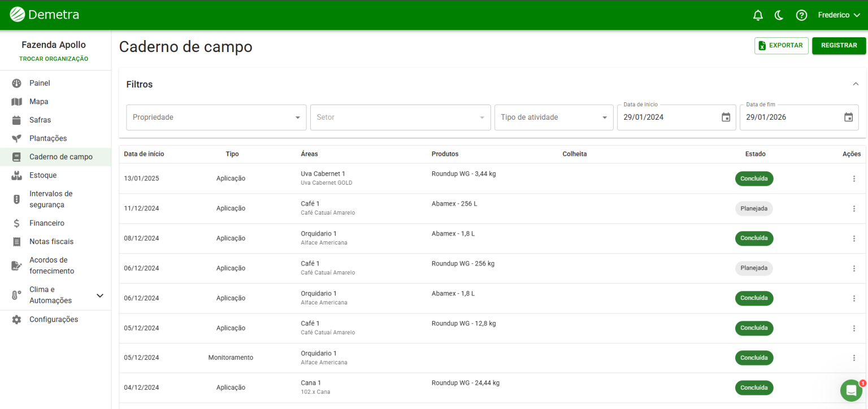
Task: Open the Mapa page
Action: (x=38, y=102)
